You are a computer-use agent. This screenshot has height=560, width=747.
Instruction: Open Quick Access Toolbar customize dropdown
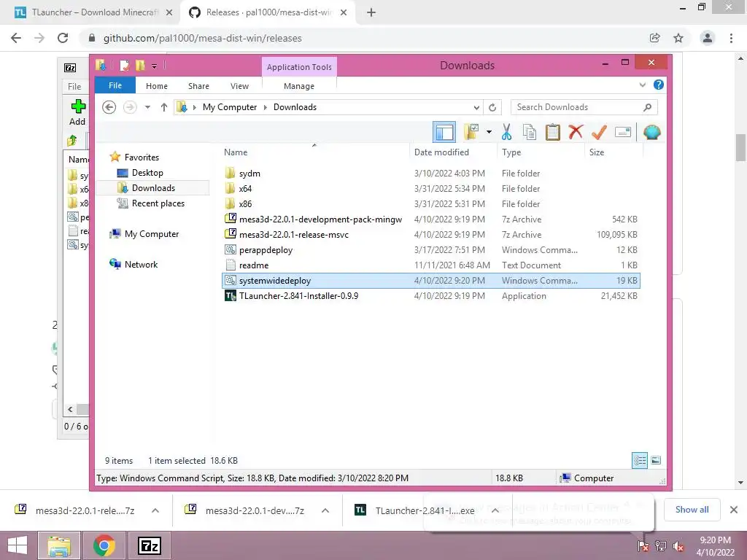point(155,66)
